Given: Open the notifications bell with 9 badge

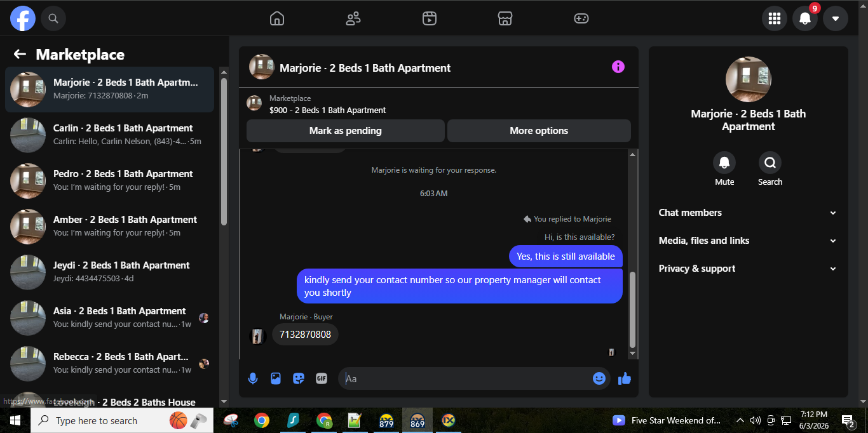Looking at the screenshot, I should [x=805, y=18].
